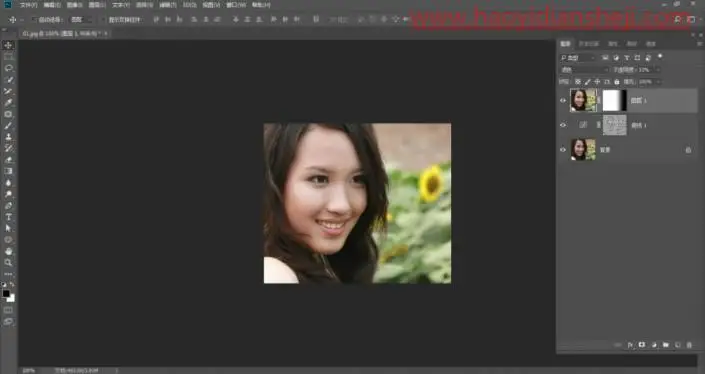Viewport: 705px width, 374px height.
Task: Create a new group folder button
Action: (666, 345)
